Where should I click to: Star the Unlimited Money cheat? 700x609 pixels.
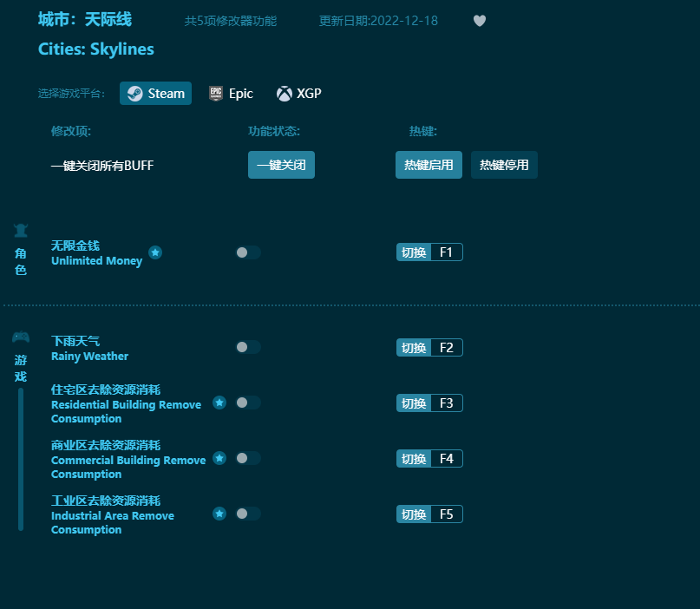click(155, 252)
